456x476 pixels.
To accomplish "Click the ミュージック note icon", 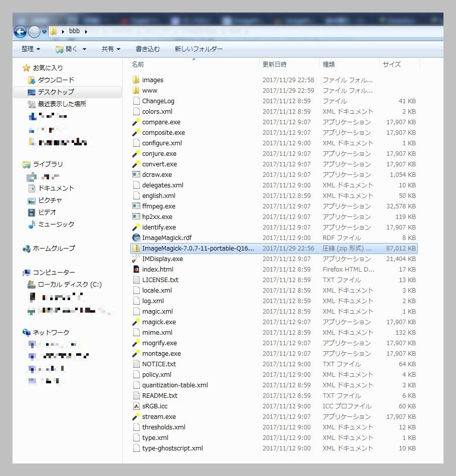I will (x=32, y=224).
